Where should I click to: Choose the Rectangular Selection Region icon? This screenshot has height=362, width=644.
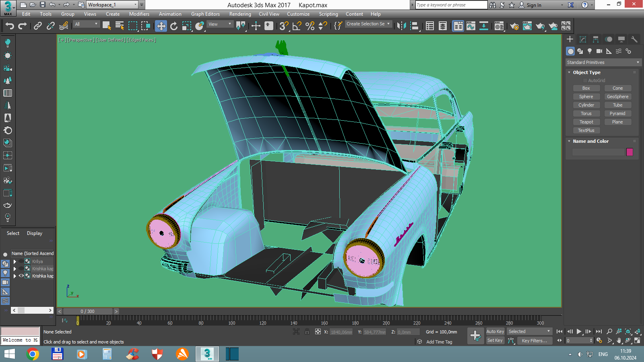pos(133,26)
